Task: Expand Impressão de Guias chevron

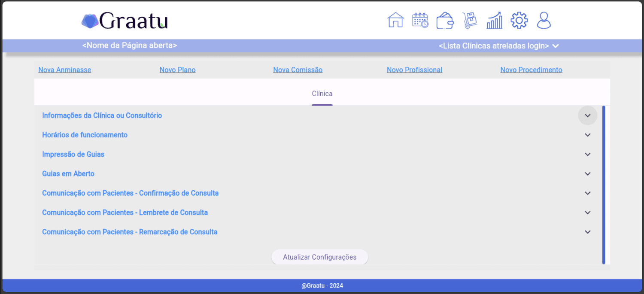Action: click(588, 154)
